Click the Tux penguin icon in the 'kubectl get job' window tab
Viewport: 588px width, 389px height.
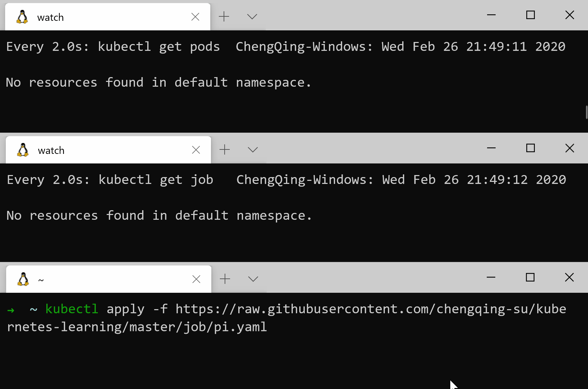pos(23,150)
